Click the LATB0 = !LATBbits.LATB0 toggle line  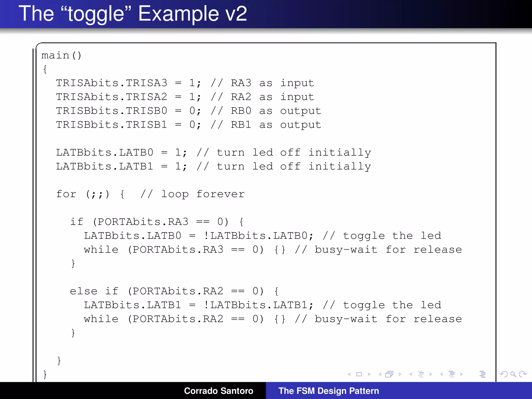click(x=262, y=236)
